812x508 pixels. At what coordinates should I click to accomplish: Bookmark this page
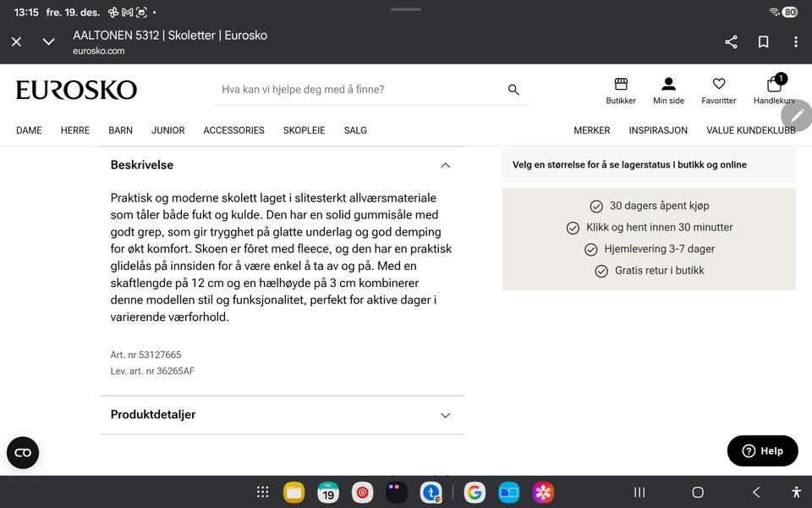tap(763, 42)
